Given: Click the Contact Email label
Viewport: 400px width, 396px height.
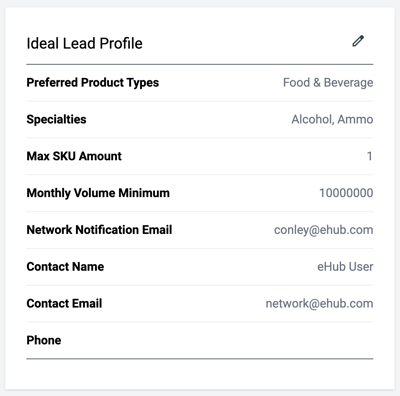Looking at the screenshot, I should (x=64, y=303).
